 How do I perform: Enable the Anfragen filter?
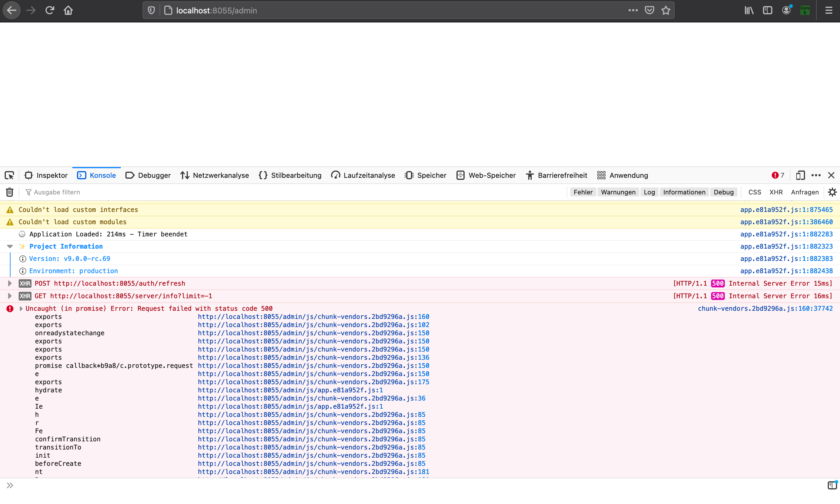pos(805,192)
